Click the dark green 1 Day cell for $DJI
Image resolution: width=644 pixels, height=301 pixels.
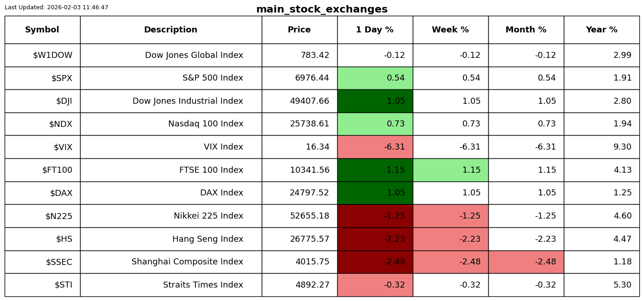click(x=375, y=101)
